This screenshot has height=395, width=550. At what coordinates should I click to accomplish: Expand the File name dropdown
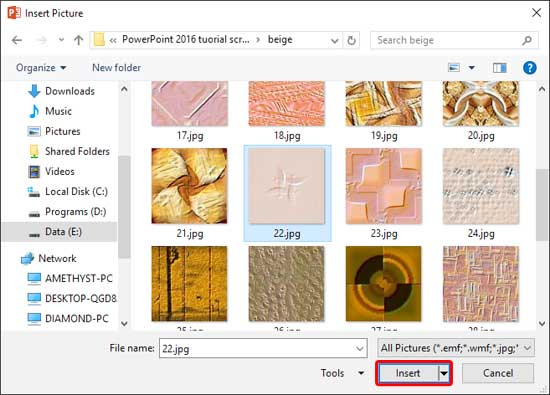click(360, 348)
